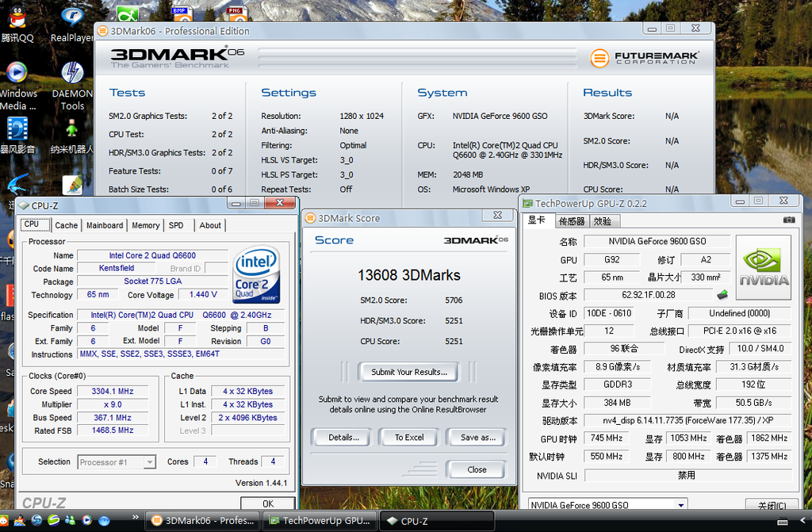Open the Tencent QQ desktop icon
The width and height of the screenshot is (812, 532).
pyautogui.click(x=17, y=23)
